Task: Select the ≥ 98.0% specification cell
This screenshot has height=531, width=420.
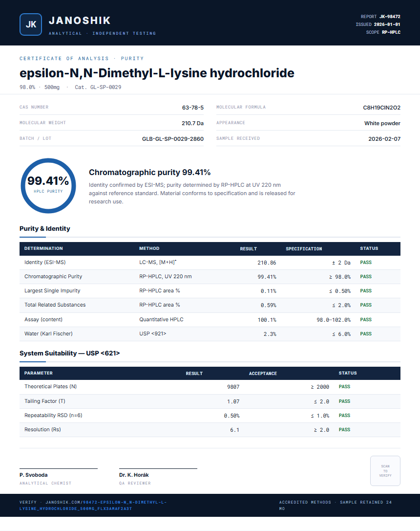Action: point(340,277)
